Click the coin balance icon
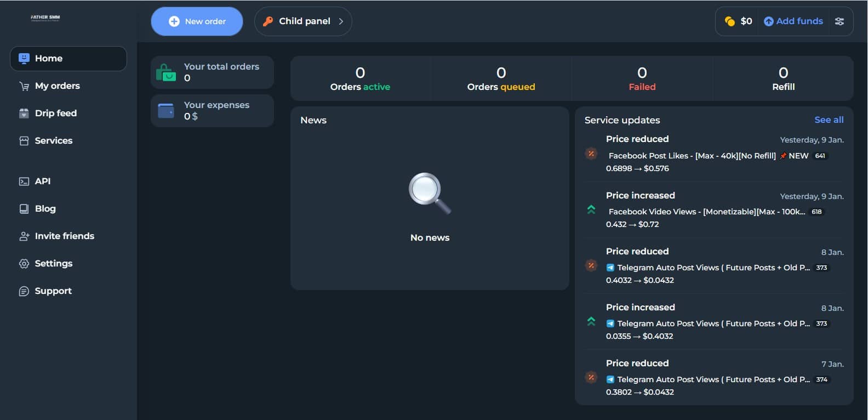 click(x=729, y=21)
